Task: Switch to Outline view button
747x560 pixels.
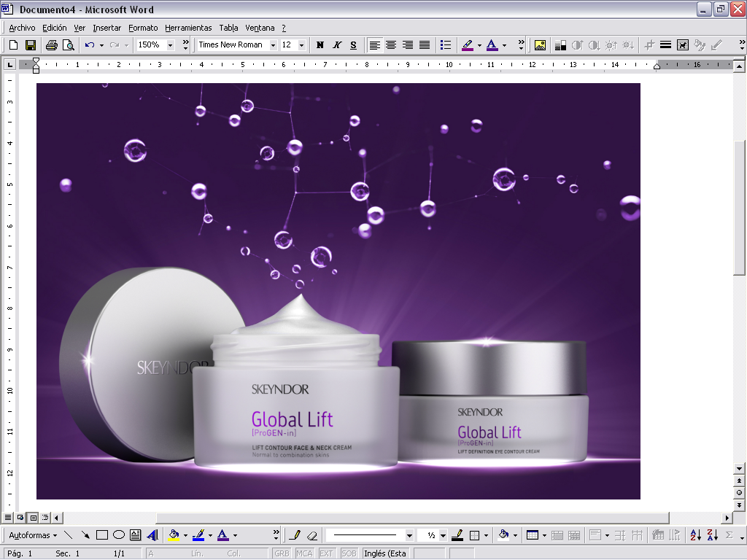Action: 45,517
